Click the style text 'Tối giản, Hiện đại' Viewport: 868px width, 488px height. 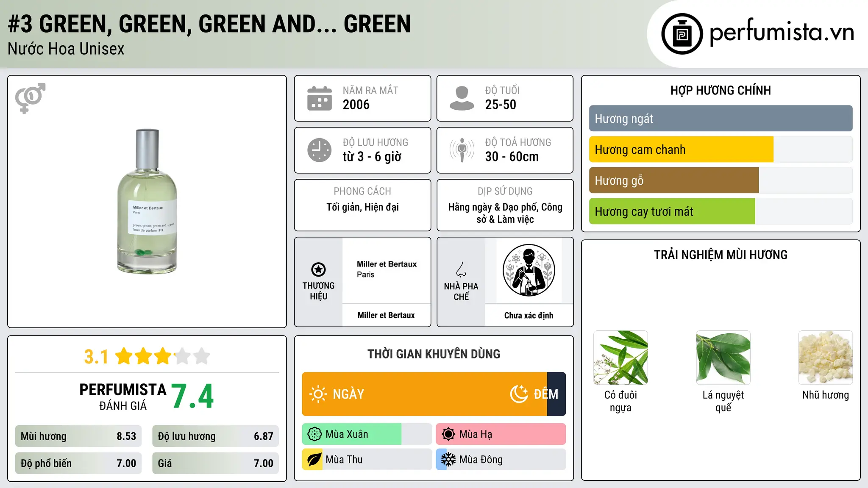363,207
